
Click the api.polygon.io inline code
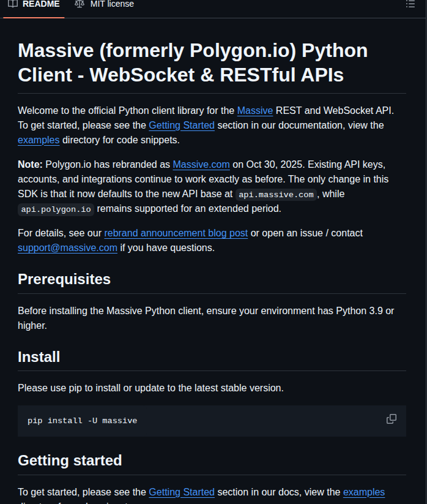click(x=56, y=209)
